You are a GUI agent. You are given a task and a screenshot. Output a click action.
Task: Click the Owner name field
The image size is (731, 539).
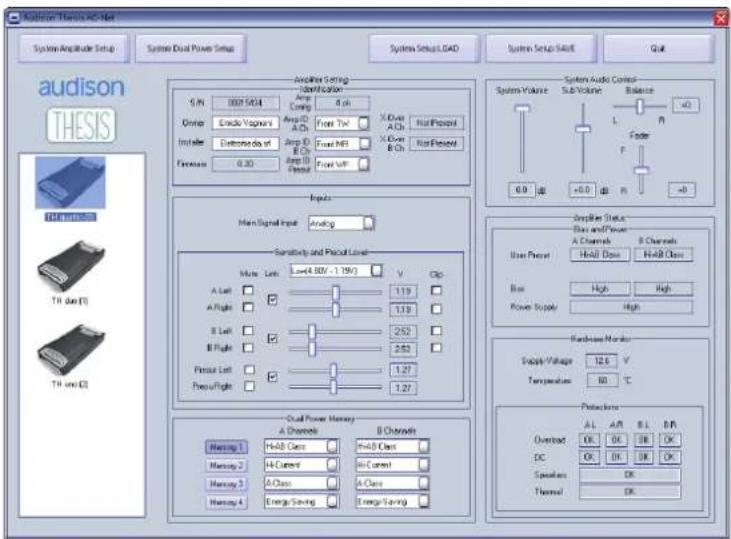[x=245, y=123]
